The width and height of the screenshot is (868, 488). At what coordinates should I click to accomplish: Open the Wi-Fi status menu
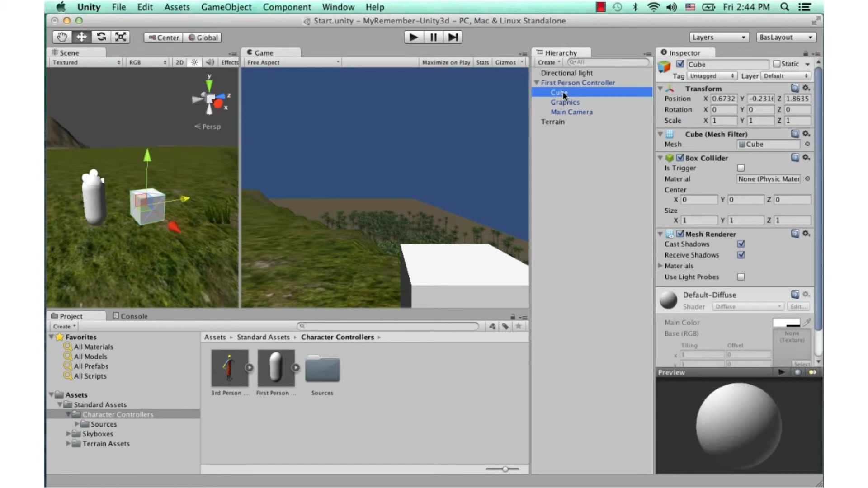tap(653, 7)
